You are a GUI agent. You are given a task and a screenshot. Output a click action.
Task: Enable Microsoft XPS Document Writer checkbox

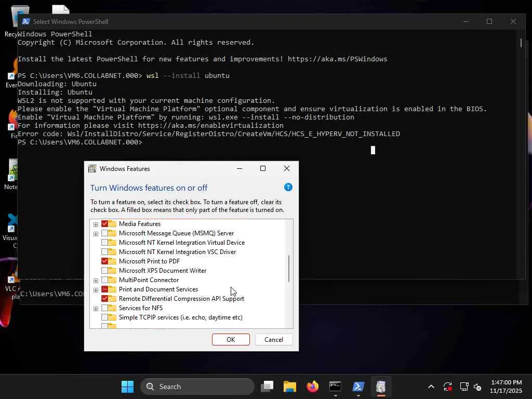pos(104,270)
